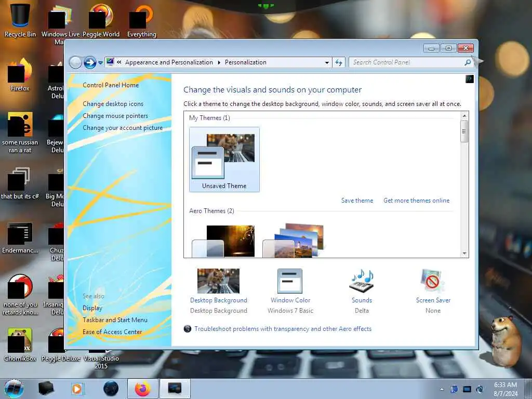Open the Windows Start orb
Viewport: 532px width, 399px height.
(14, 389)
